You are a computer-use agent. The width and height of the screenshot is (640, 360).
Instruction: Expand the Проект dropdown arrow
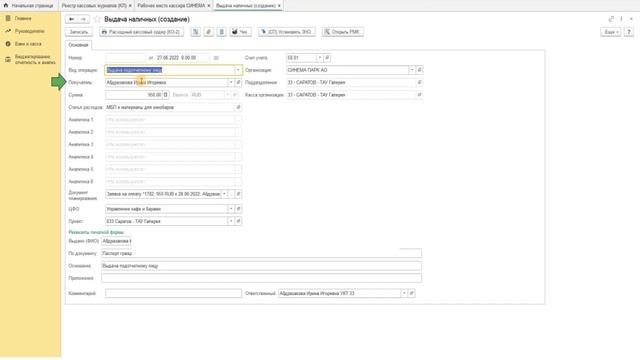(231, 221)
